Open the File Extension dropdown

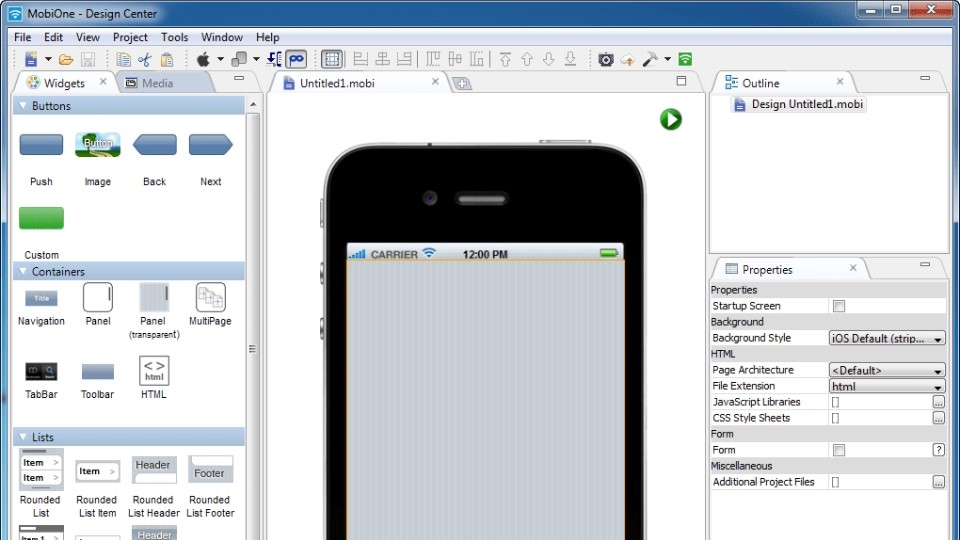[887, 386]
